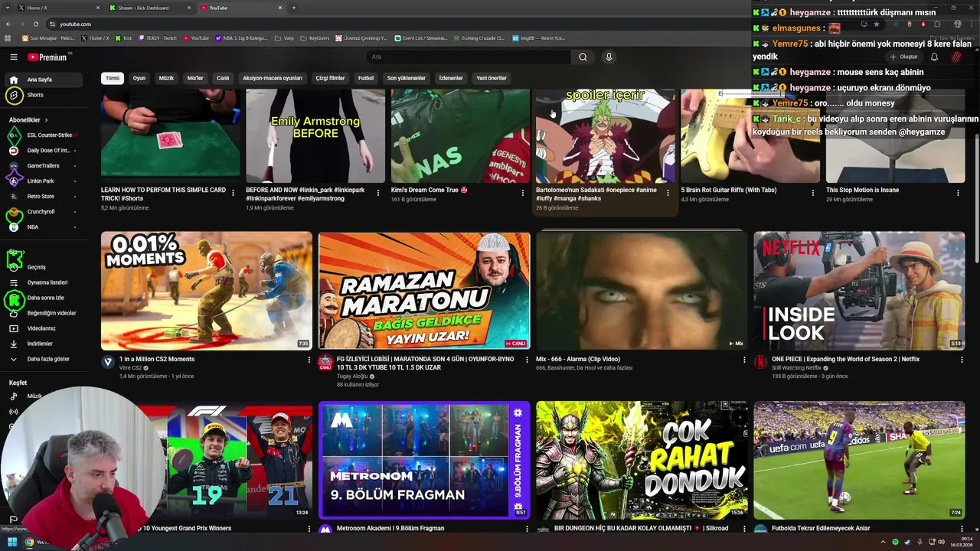Open the Çok Rahat Donduk thumbnail

[x=642, y=460]
